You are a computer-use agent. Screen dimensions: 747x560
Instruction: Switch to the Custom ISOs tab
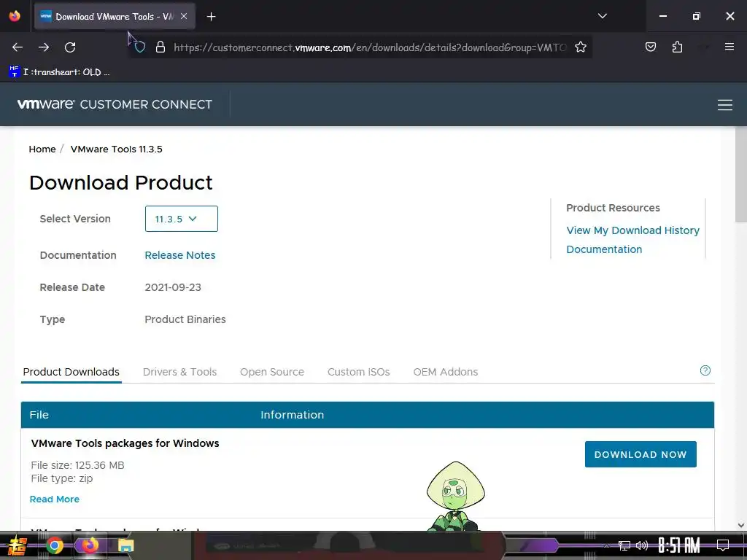[x=359, y=372]
